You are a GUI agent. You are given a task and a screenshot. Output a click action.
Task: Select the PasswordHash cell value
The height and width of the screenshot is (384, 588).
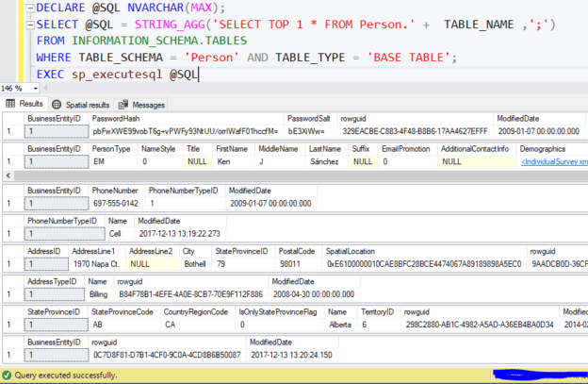point(186,131)
